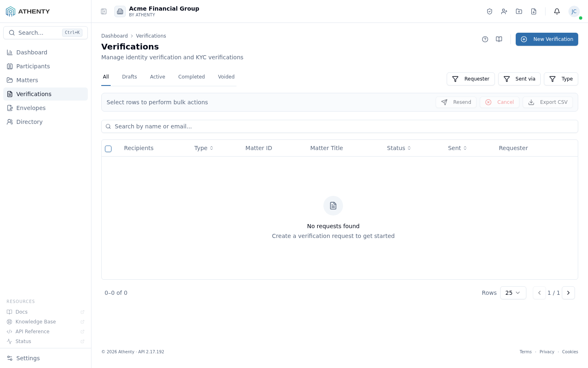This screenshot has width=588, height=368.
Task: Open Directory in sidebar
Action: coord(45,122)
